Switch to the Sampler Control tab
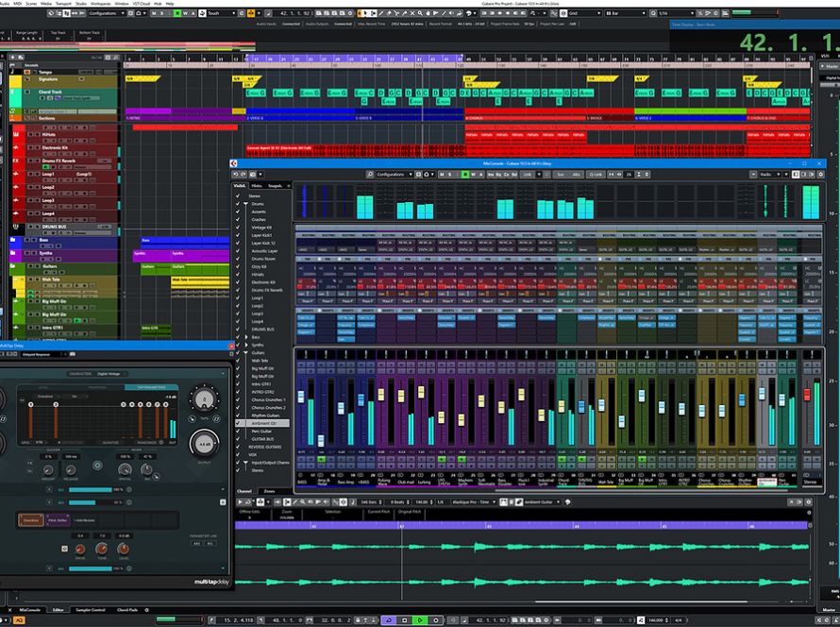840x627 pixels. 91,610
